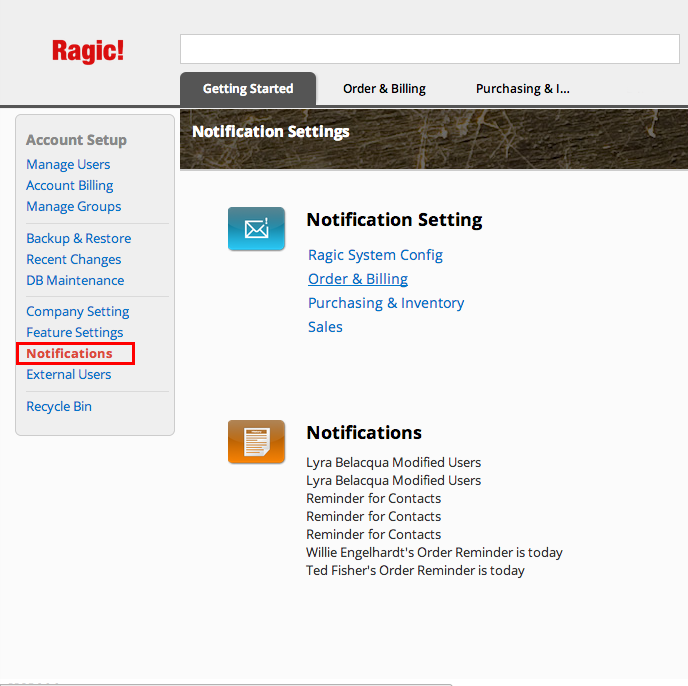Viewport: 688px width, 686px height.
Task: Open the Recycle Bin link
Action: point(59,406)
